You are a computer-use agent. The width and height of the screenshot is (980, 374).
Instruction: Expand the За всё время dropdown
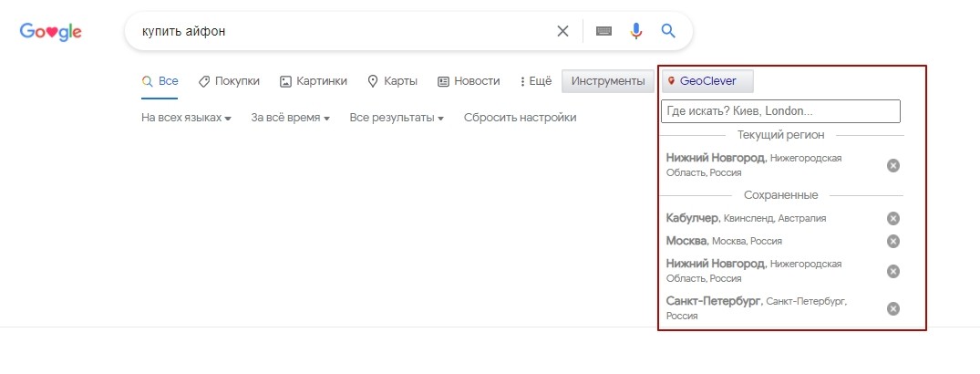pyautogui.click(x=291, y=118)
